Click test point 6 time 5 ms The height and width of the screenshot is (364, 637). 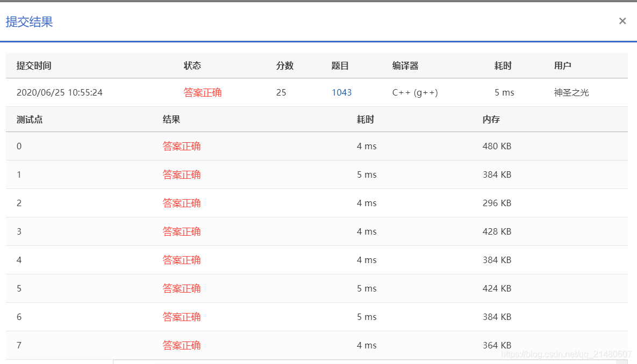[367, 317]
